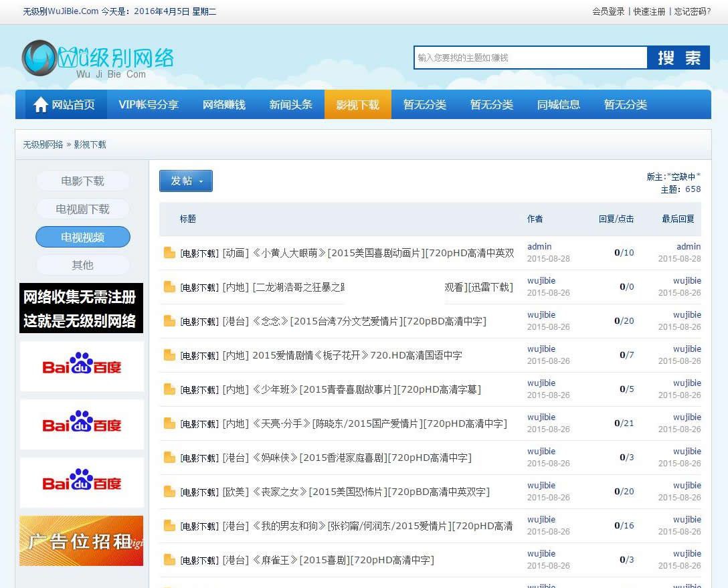Click [欧美] tag on 丧家之女 row
Image resolution: width=728 pixels, height=588 pixels.
coord(236,492)
